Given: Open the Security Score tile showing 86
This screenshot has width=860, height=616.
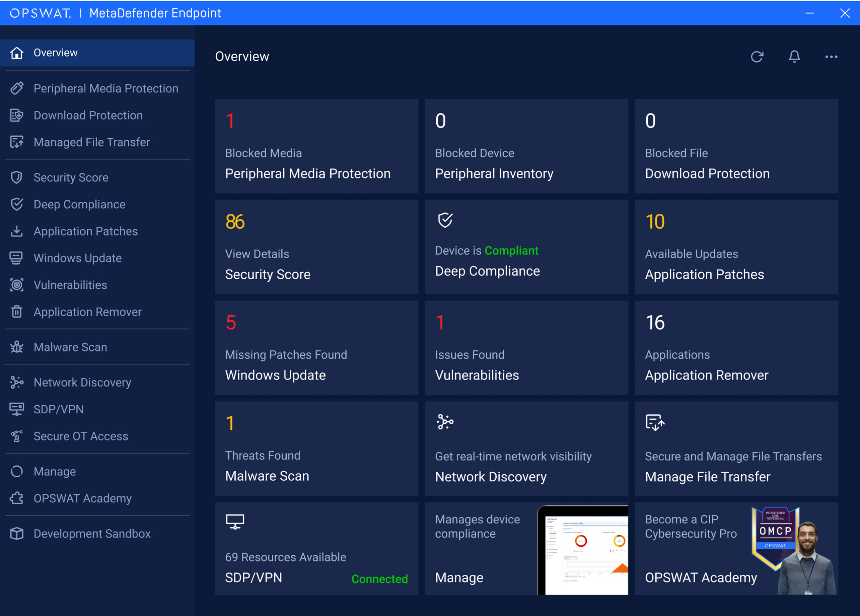Looking at the screenshot, I should [x=316, y=247].
